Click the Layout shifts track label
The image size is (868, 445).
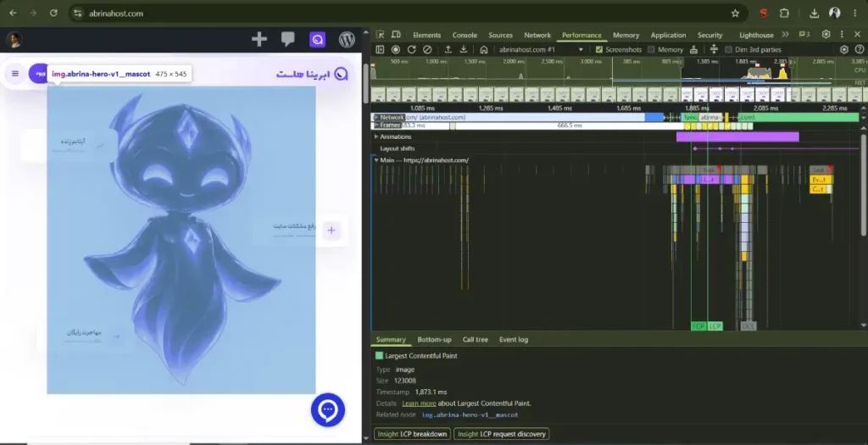pos(397,148)
